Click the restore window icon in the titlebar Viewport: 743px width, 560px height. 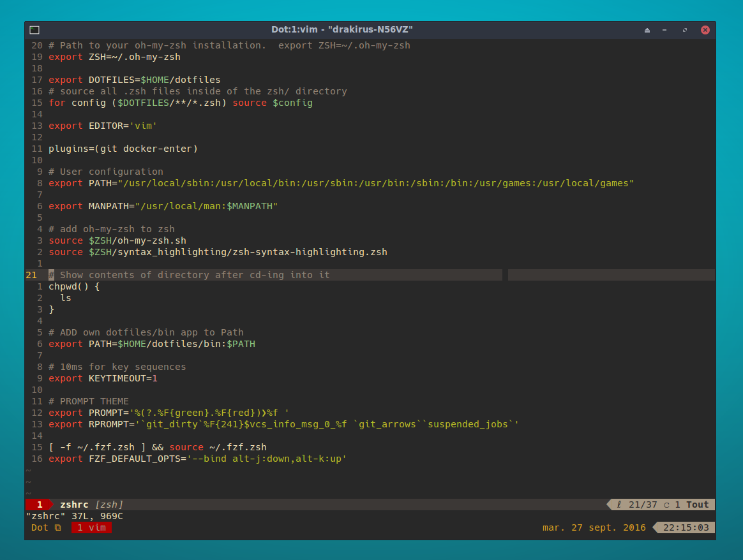[x=685, y=29]
